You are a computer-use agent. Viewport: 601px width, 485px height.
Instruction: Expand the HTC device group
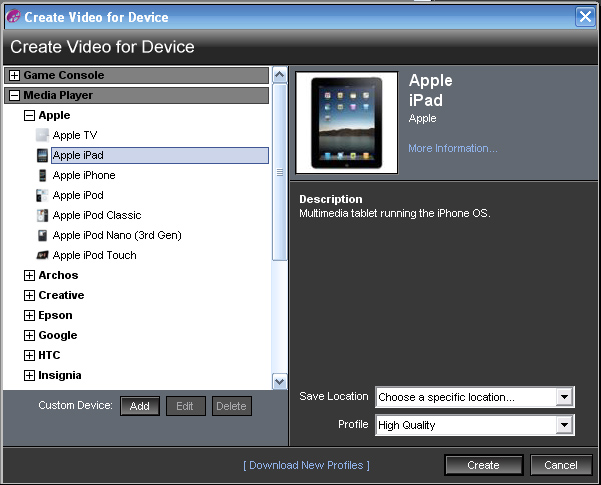pyautogui.click(x=29, y=355)
